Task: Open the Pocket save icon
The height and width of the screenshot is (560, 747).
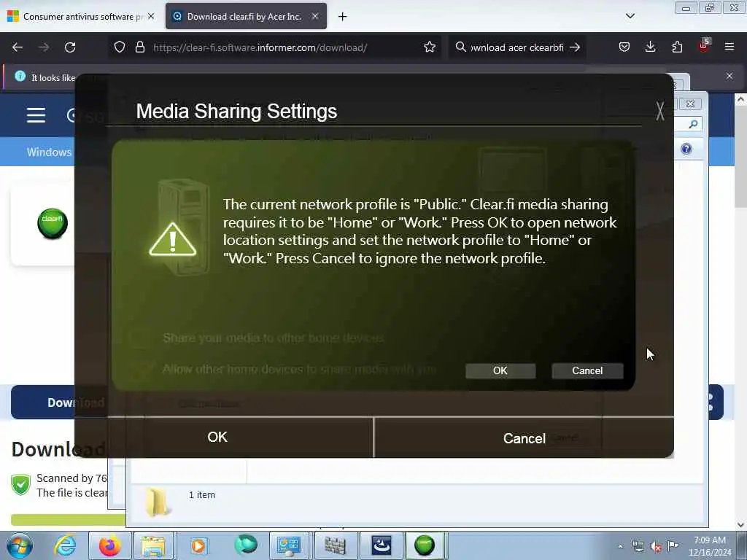Action: tap(624, 47)
